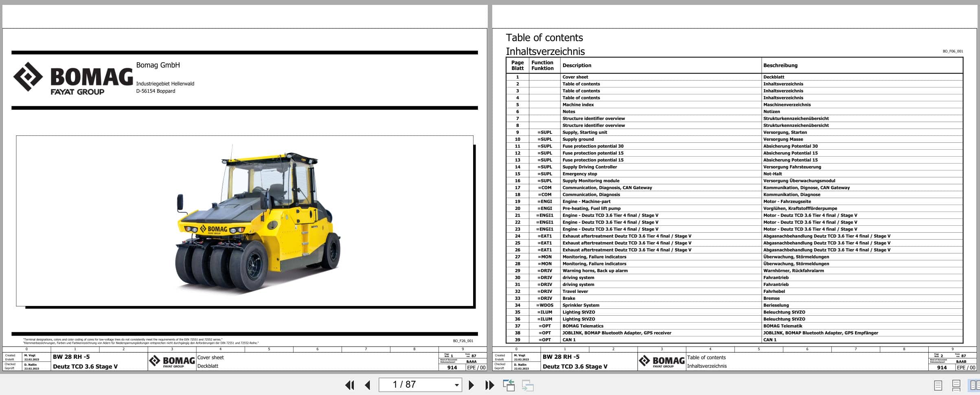Click 'Engine - Machine-part' entry

(x=586, y=201)
